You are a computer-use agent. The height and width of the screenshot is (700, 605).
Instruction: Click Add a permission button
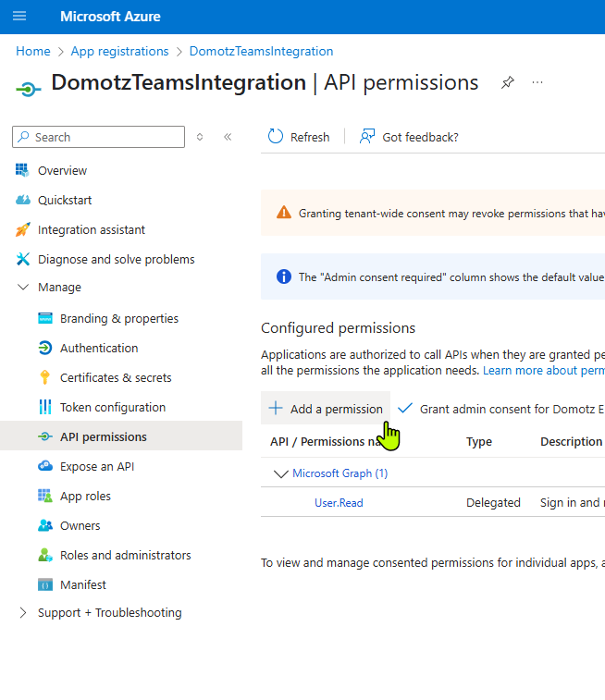tap(326, 409)
